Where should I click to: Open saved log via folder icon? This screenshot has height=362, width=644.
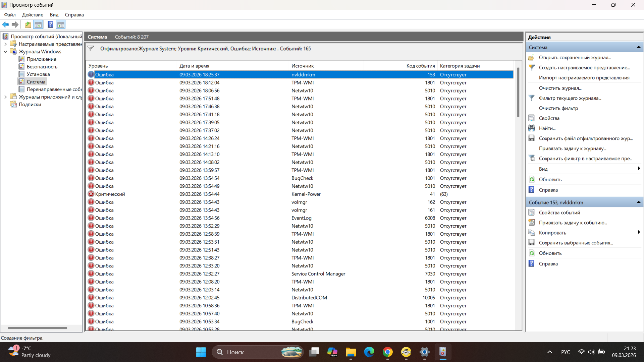pyautogui.click(x=531, y=58)
